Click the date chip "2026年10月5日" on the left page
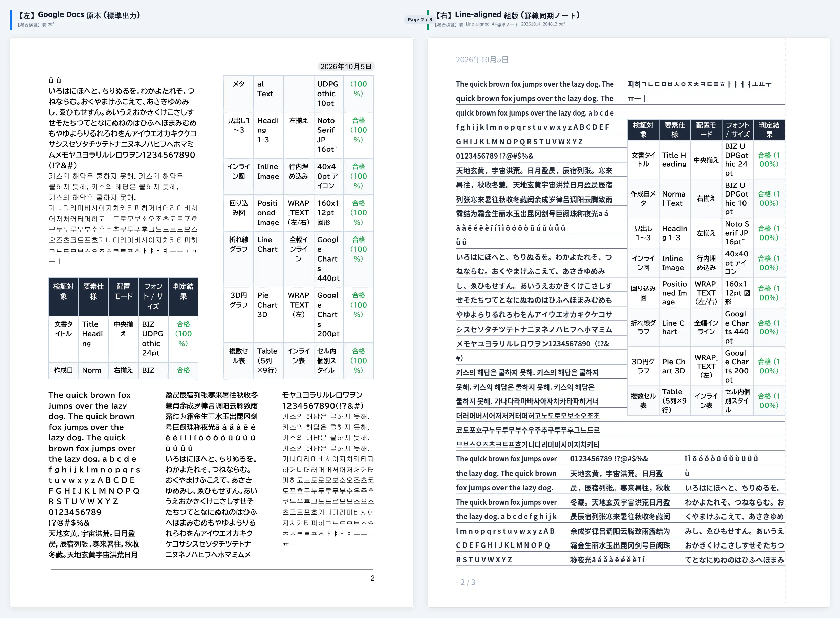Screen dimensions: 840x618 tap(346, 67)
